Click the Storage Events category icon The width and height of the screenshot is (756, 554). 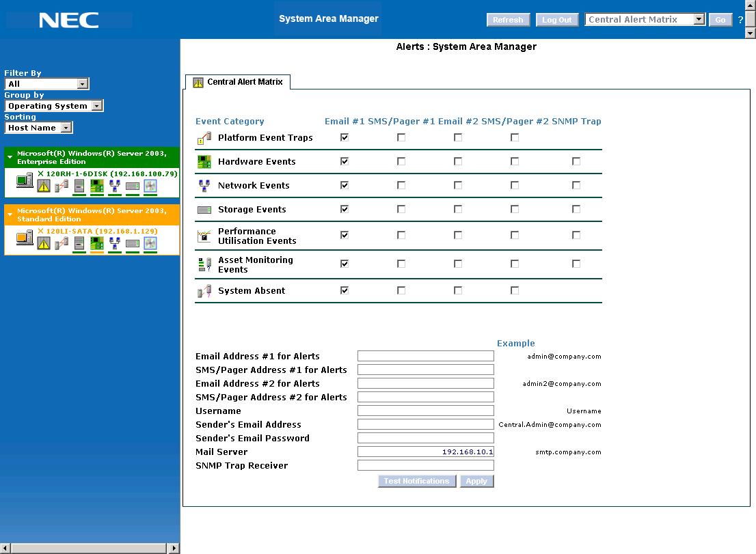pos(204,210)
